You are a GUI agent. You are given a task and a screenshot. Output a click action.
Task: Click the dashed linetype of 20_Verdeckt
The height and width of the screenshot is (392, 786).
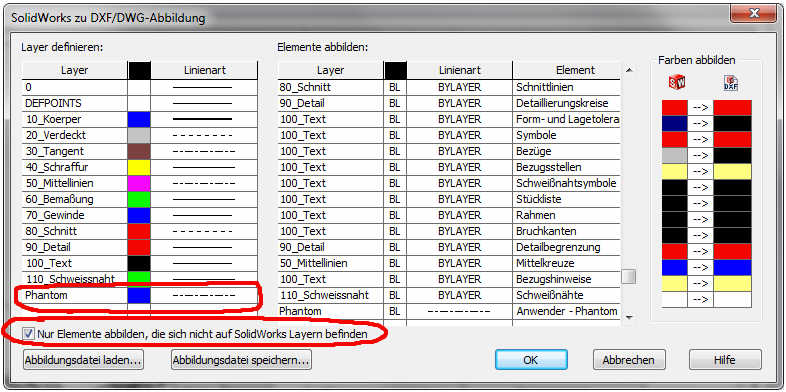[204, 135]
